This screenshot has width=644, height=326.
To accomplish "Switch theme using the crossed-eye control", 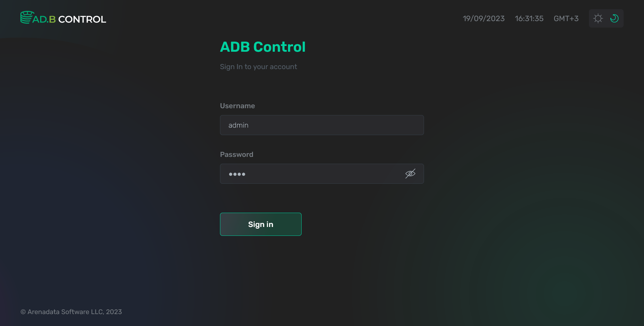I will [410, 174].
